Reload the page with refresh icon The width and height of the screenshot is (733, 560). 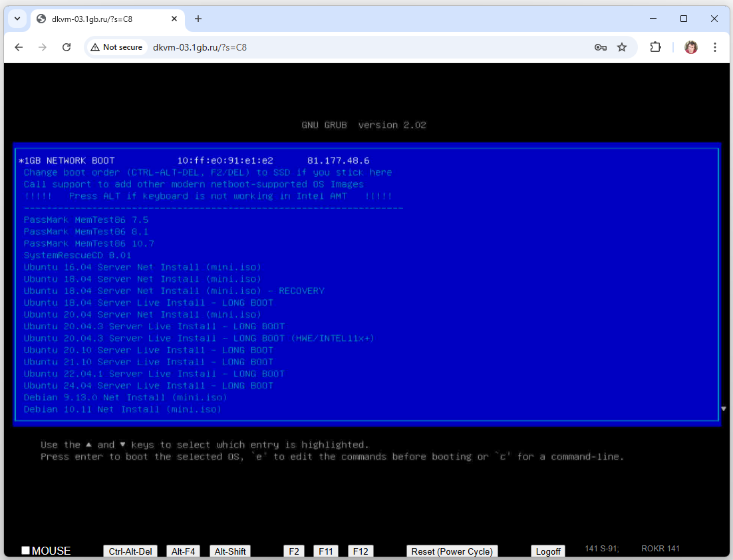[67, 47]
